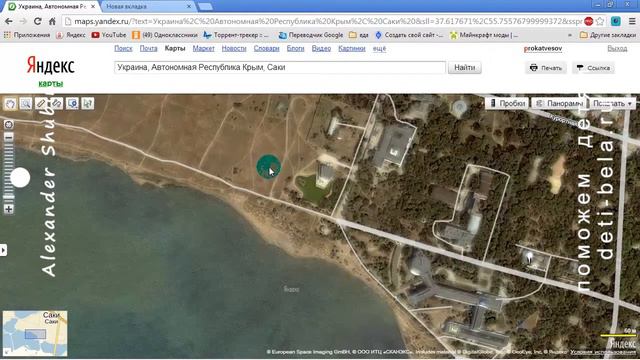Focus the Yandex Maps search field
Screen dimensions: 640x360
[280, 67]
